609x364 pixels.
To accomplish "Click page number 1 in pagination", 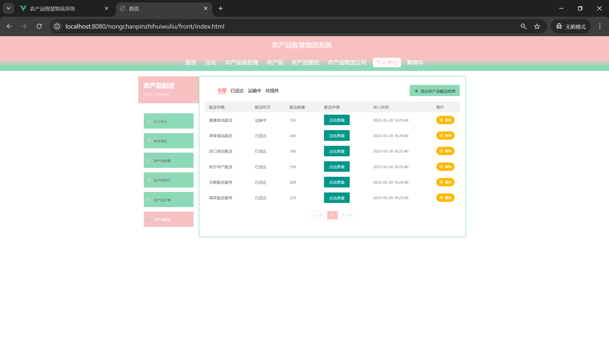I will (332, 215).
